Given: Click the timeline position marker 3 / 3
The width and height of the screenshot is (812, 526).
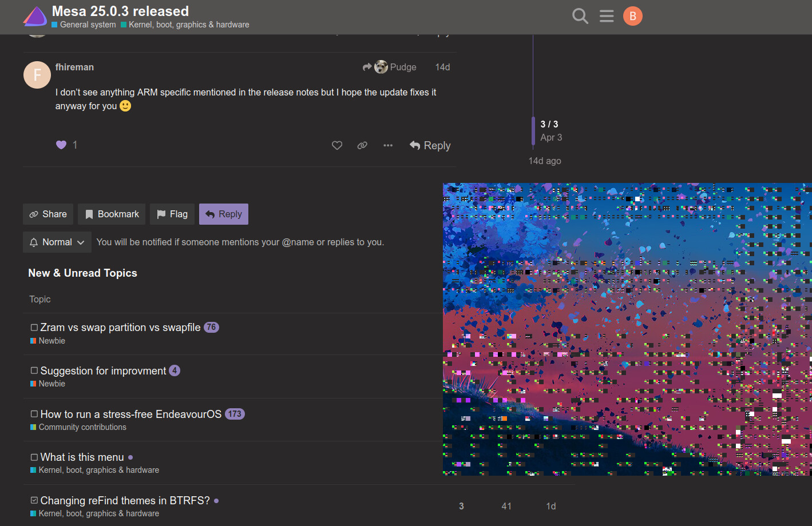Looking at the screenshot, I should (x=549, y=124).
